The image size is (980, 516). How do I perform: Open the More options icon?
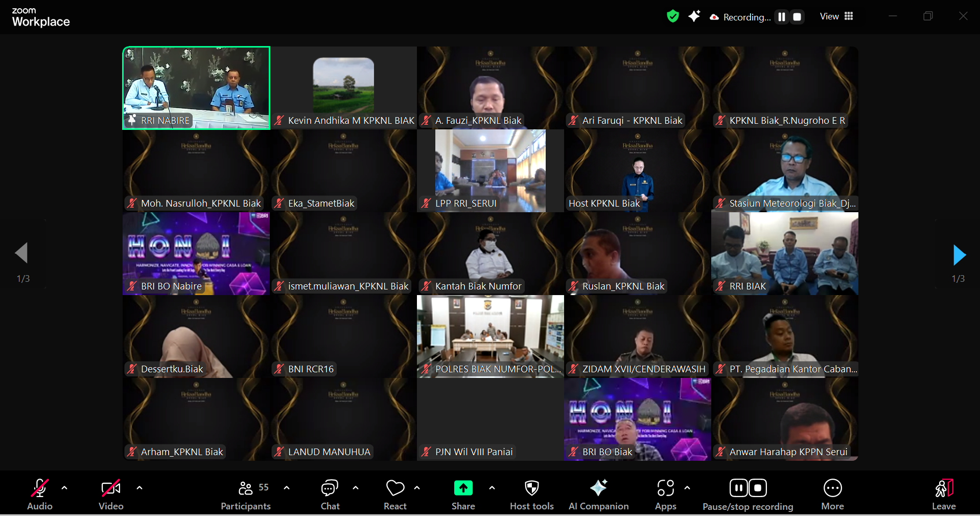(832, 495)
